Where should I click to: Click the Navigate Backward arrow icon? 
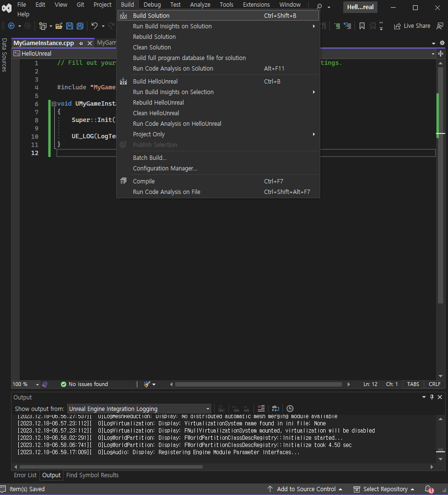click(11, 26)
